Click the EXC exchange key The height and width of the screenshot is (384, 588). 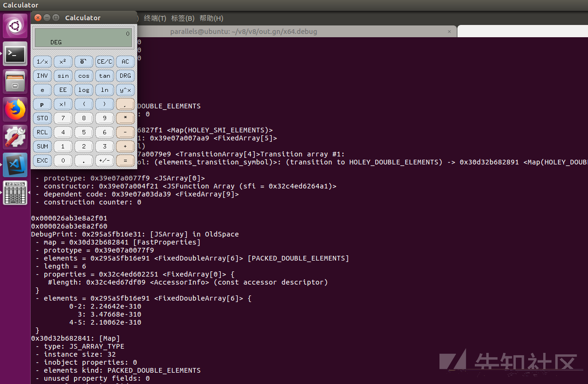pos(42,161)
